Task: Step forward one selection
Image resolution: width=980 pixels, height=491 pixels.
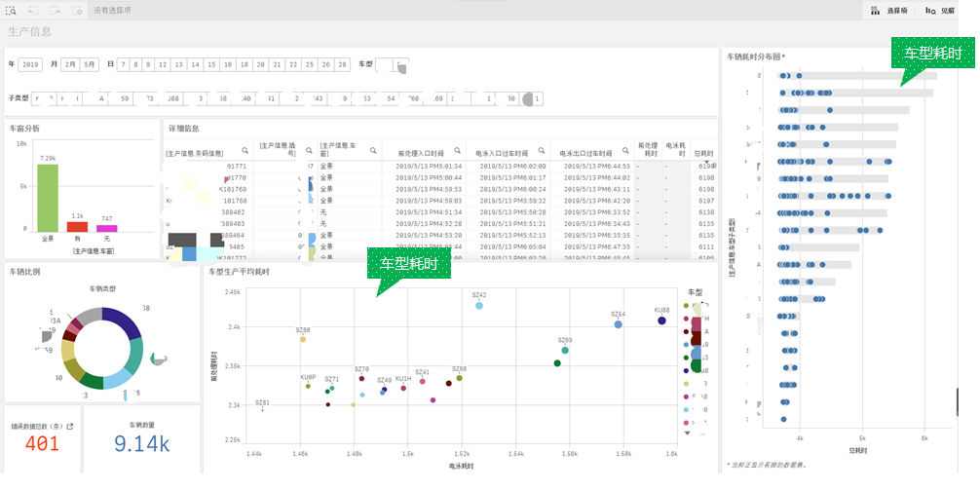Action: click(x=55, y=11)
